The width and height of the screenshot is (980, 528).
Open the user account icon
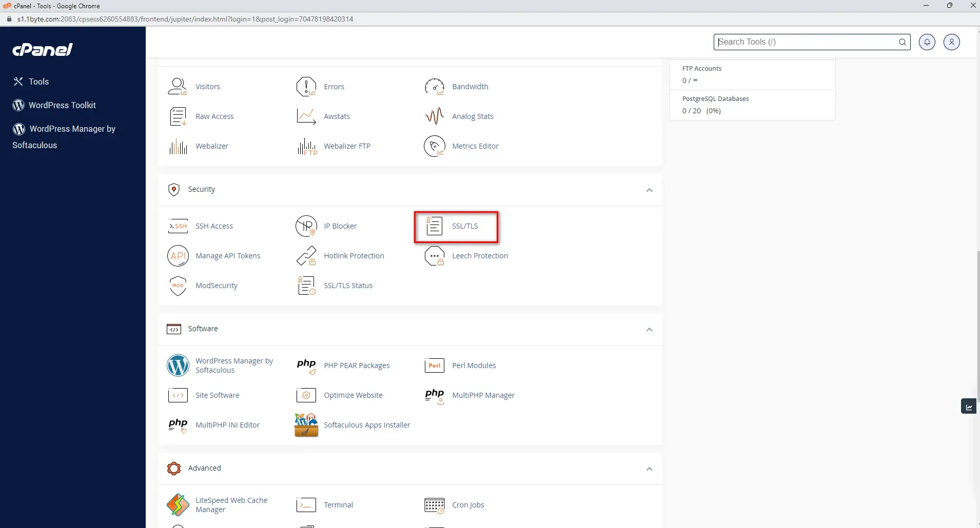click(952, 42)
